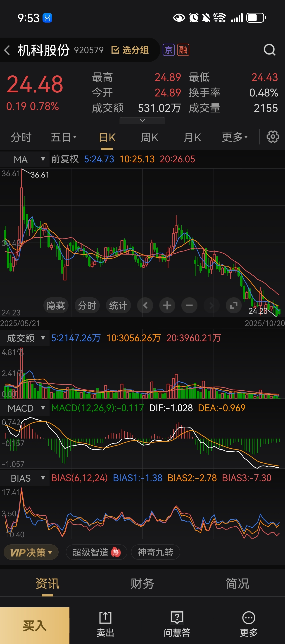This screenshot has height=644, width=285.
Task: Switch to 分时 chart tab
Action: 21,137
